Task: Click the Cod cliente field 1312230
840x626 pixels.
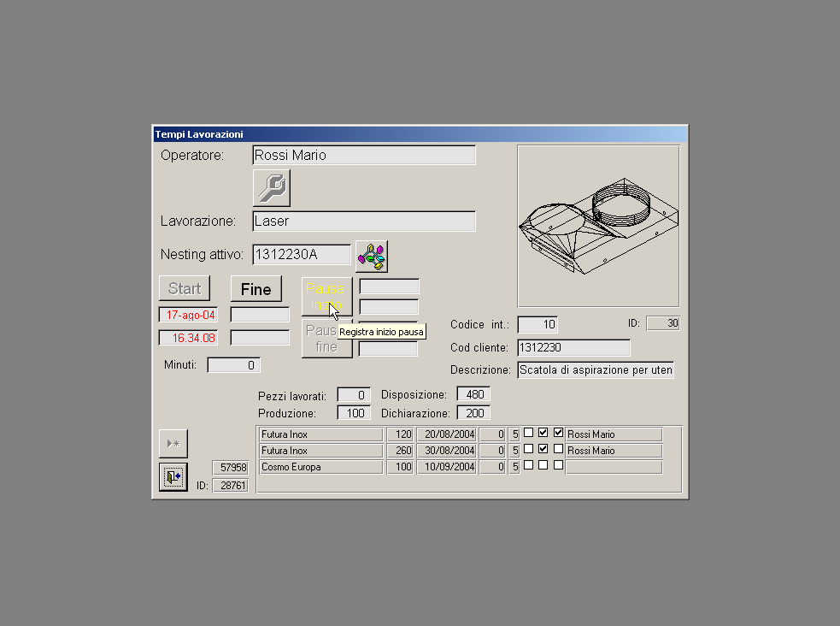Action: [x=573, y=347]
